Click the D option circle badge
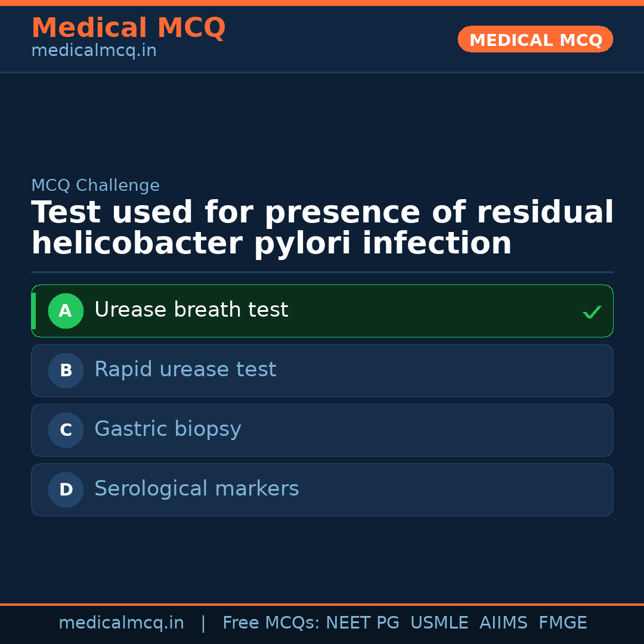644x644 pixels. (66, 490)
